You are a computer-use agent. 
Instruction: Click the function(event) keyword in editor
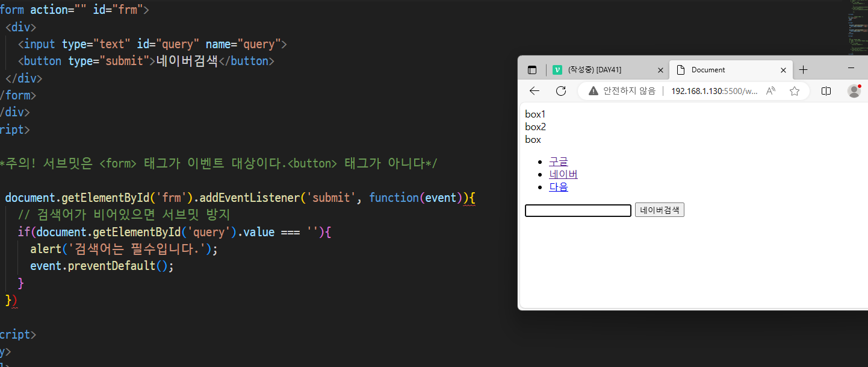[415, 198]
